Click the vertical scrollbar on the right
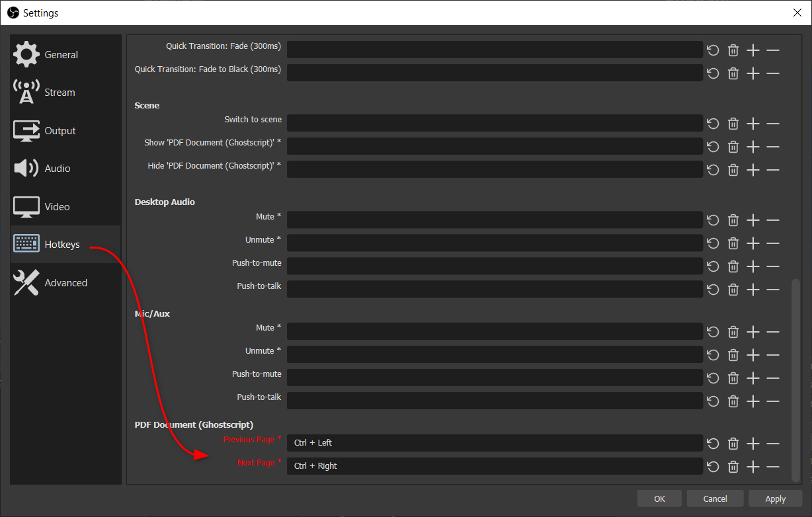 [x=795, y=377]
